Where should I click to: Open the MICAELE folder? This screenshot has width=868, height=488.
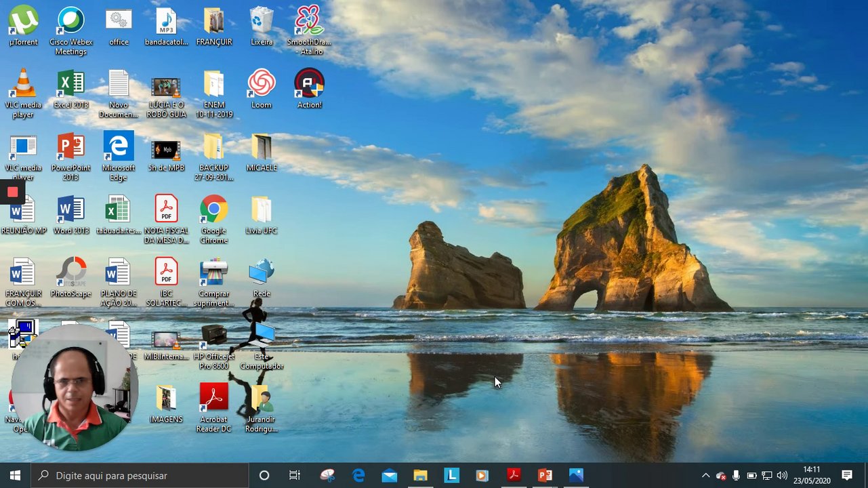point(262,152)
